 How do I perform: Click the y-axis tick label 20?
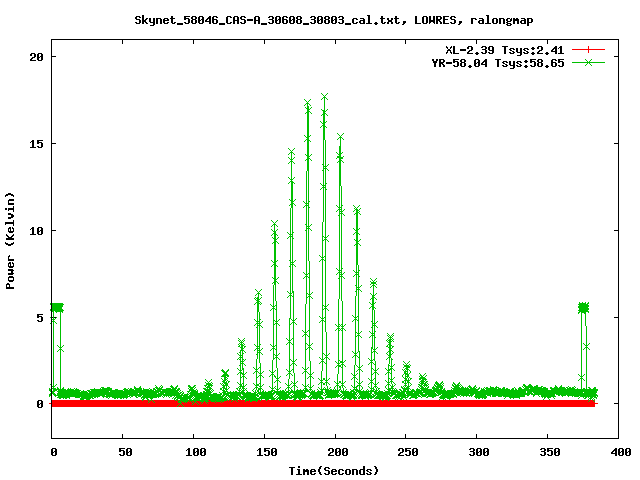tap(36, 57)
